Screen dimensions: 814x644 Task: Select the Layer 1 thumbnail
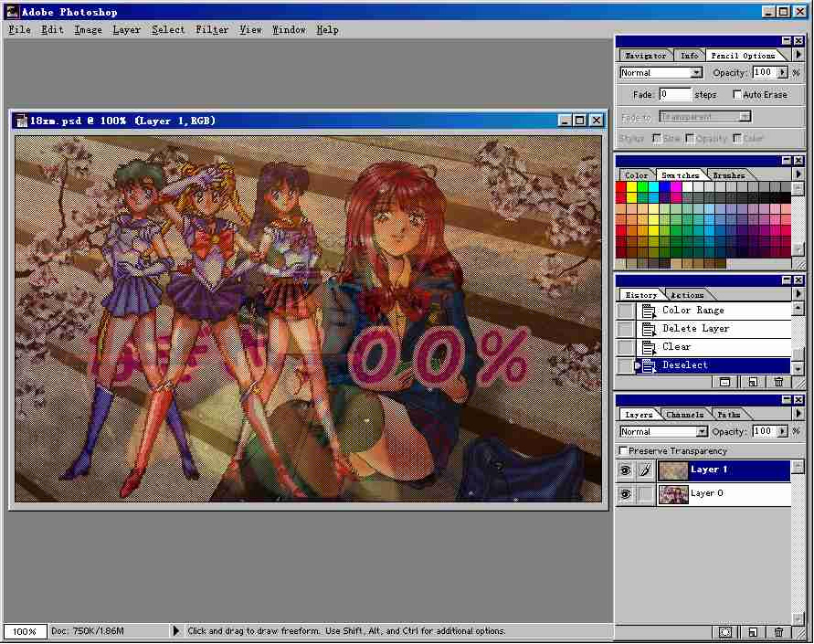pos(672,470)
